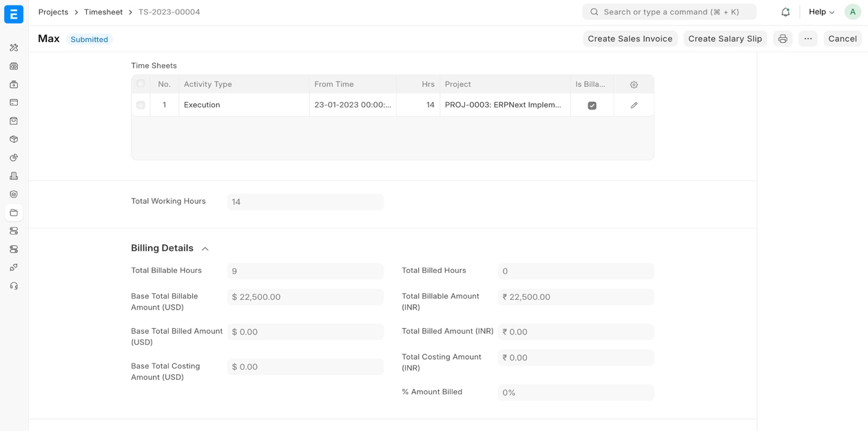Open the notifications bell
The height and width of the screenshot is (431, 868).
785,12
